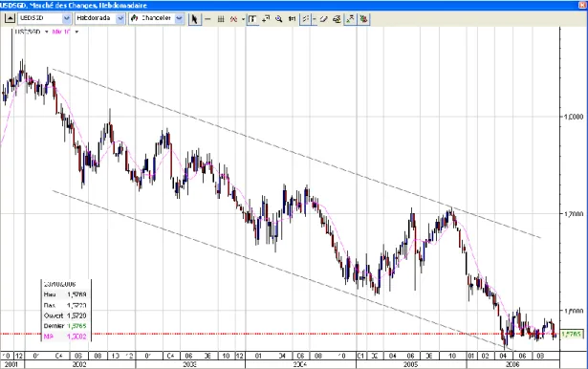588x369 pixels.
Task: Click the grid lines toolbar icon
Action: [221, 19]
